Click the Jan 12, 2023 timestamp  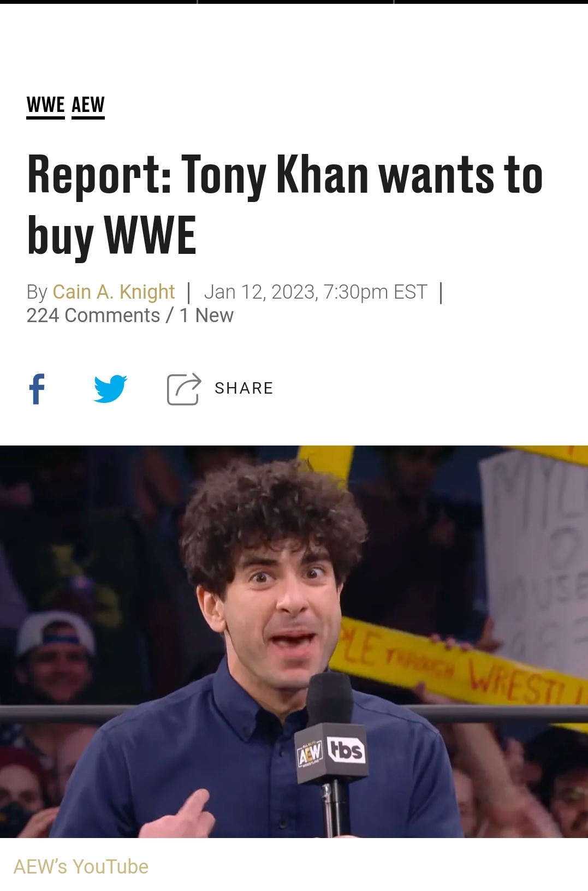pos(315,292)
